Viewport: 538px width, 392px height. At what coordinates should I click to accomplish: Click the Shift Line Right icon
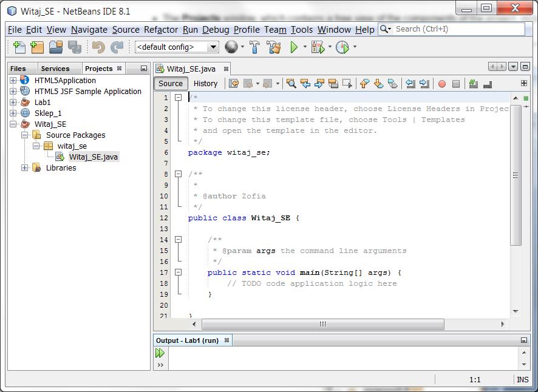424,83
